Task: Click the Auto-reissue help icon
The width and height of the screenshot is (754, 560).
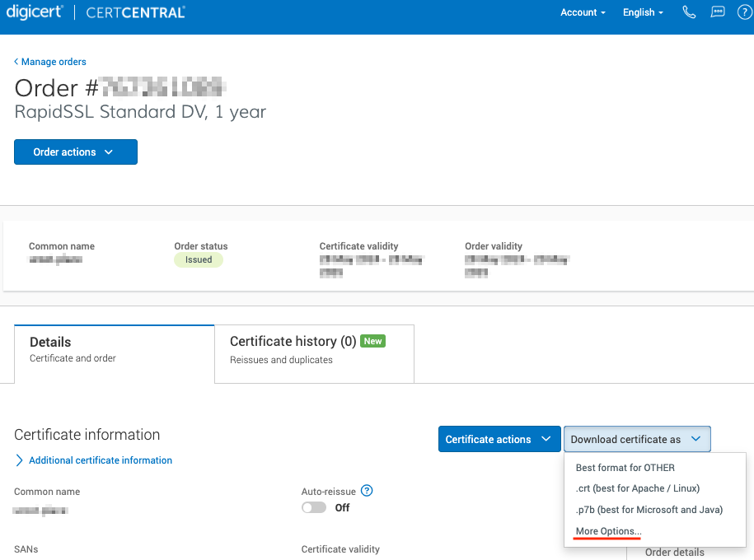Action: (x=367, y=491)
